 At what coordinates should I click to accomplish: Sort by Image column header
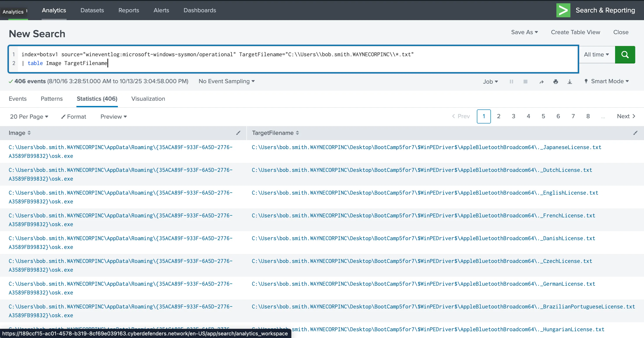pos(19,133)
